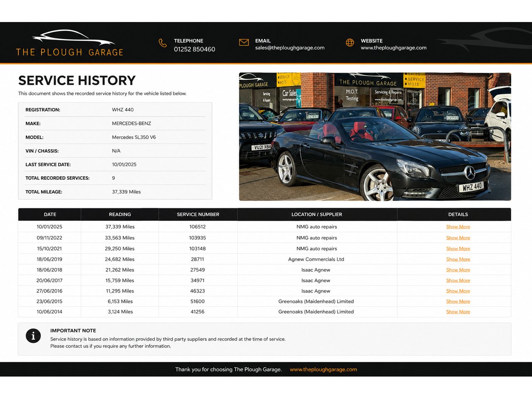Click the service number cell 28711

tap(197, 259)
